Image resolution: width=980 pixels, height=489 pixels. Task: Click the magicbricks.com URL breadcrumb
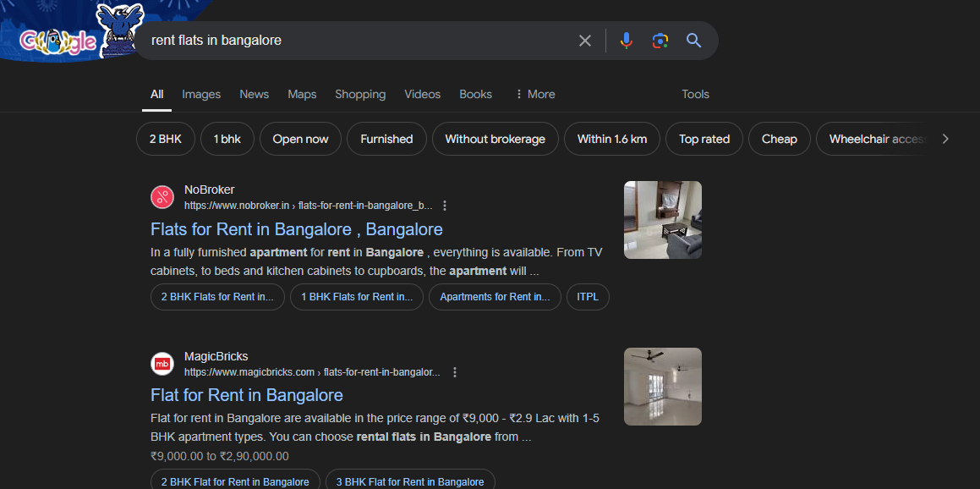point(313,372)
